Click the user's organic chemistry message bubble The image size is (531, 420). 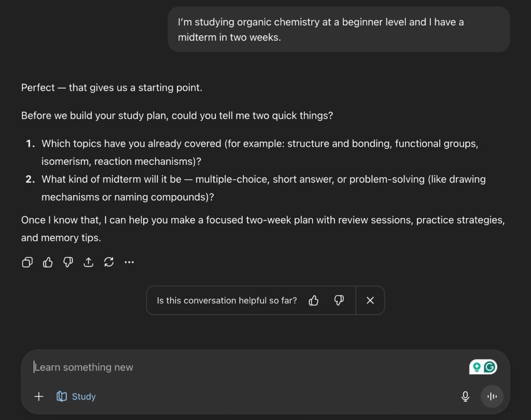click(339, 30)
